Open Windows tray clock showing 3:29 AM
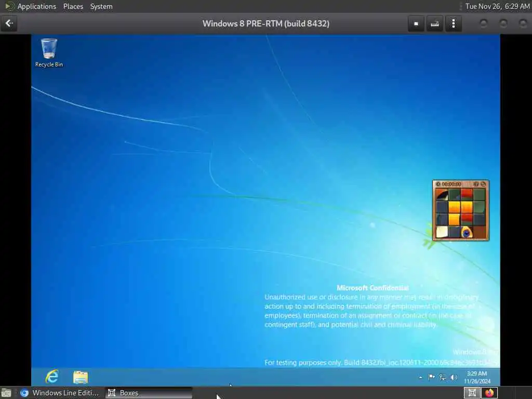The width and height of the screenshot is (532, 399). (x=477, y=377)
